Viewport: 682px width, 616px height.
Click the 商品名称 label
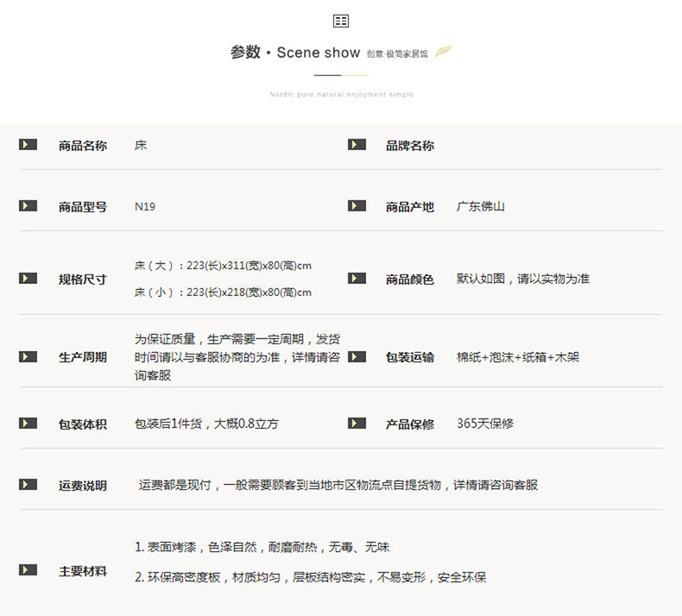click(x=83, y=146)
